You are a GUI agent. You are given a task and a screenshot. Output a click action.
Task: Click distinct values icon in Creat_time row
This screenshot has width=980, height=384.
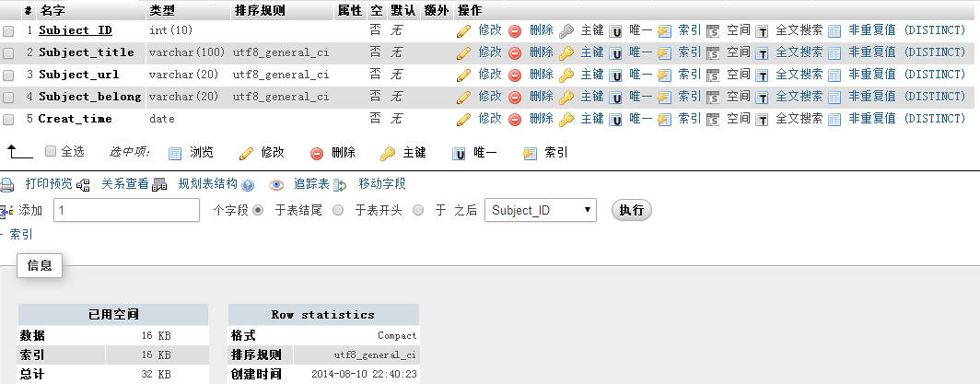pos(834,120)
